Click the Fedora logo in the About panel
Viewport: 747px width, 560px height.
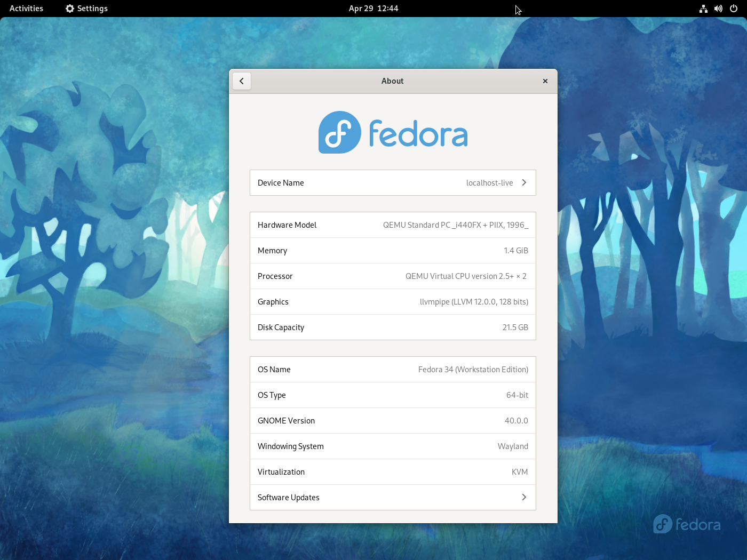[x=393, y=132]
